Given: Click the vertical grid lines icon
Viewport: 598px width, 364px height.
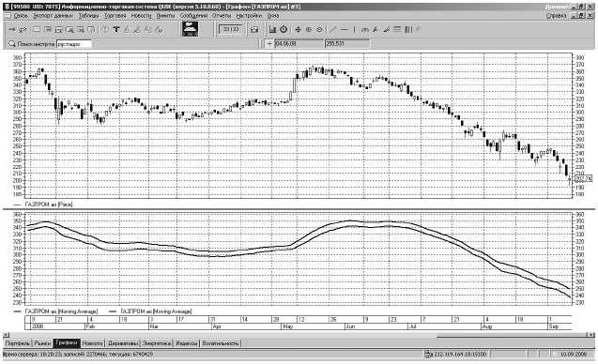Looking at the screenshot, I should pyautogui.click(x=408, y=29).
